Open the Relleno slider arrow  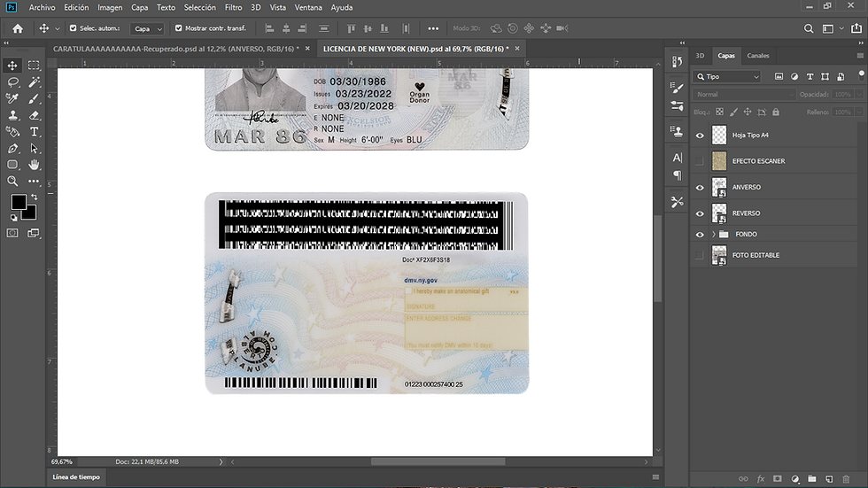tap(859, 112)
